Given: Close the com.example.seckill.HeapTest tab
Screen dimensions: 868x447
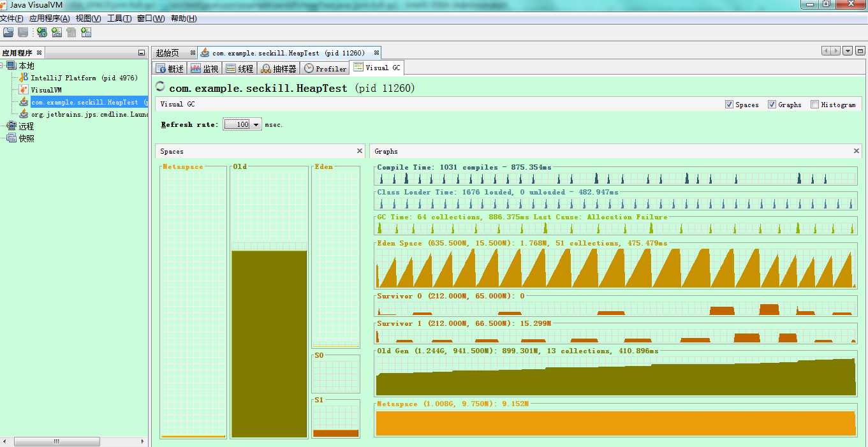Looking at the screenshot, I should pos(376,53).
